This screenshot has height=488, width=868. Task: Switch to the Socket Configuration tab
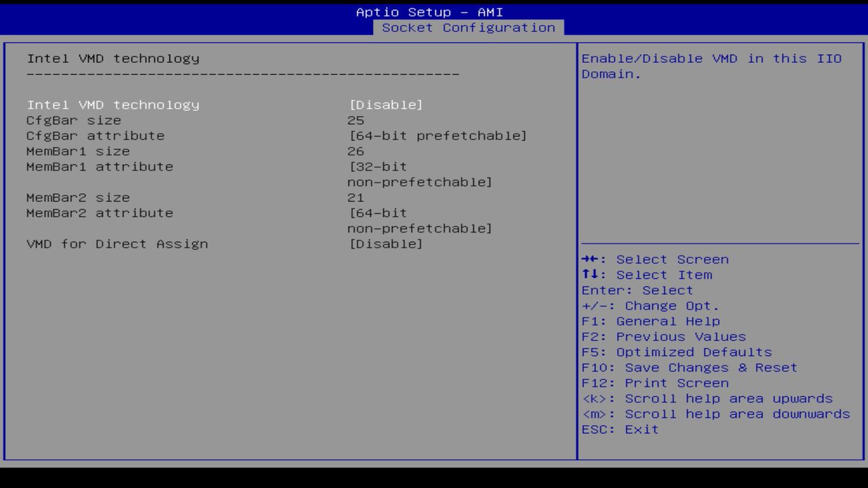click(x=469, y=27)
